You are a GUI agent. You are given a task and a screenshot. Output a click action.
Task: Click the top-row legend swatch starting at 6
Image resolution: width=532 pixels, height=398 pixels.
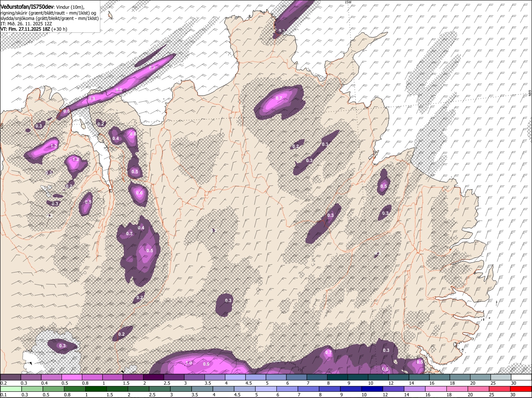(x=296, y=377)
